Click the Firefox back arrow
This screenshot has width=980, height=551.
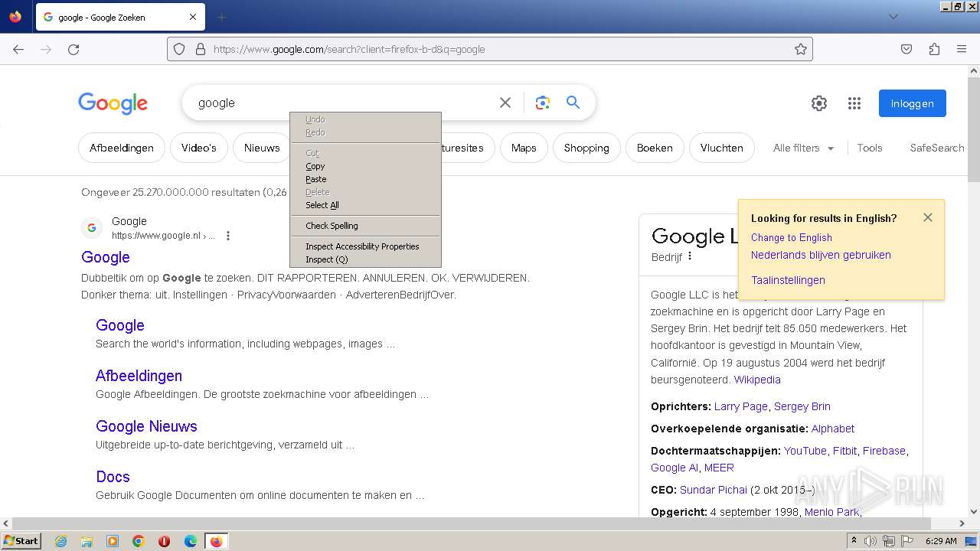coord(18,49)
